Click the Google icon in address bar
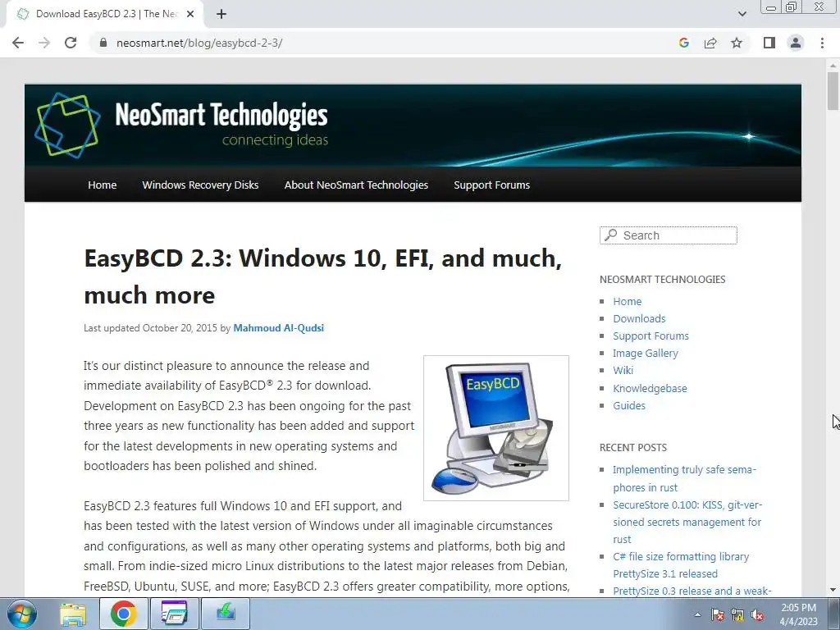The height and width of the screenshot is (630, 840). click(683, 43)
